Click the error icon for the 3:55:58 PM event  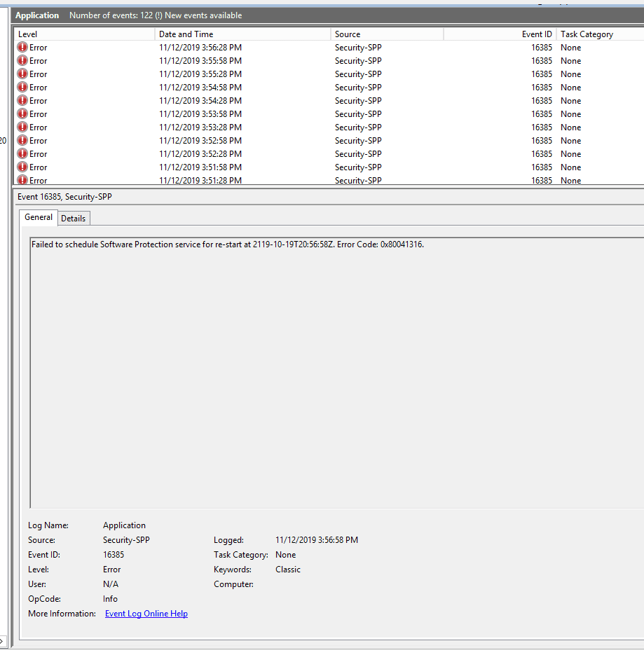[x=22, y=61]
